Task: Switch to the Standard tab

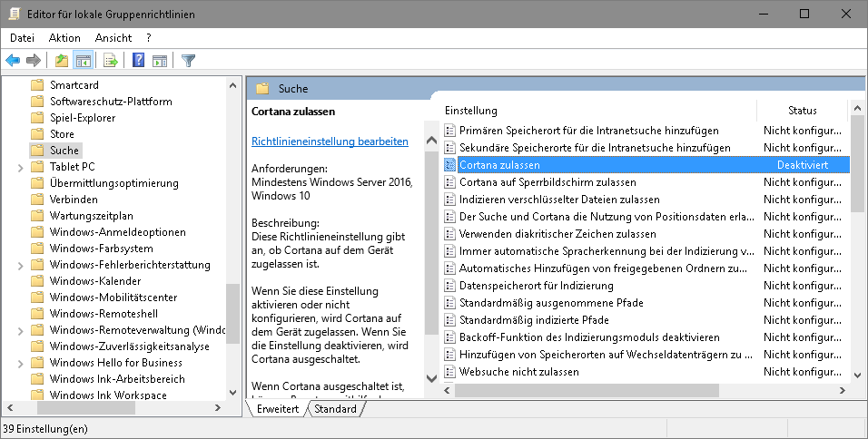Action: click(x=335, y=409)
